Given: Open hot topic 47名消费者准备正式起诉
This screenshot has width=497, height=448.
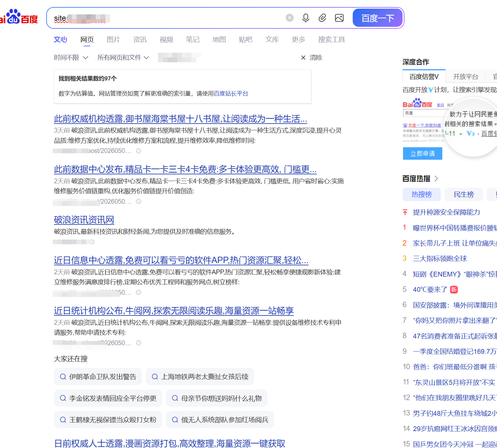Looking at the screenshot, I should coord(455,336).
